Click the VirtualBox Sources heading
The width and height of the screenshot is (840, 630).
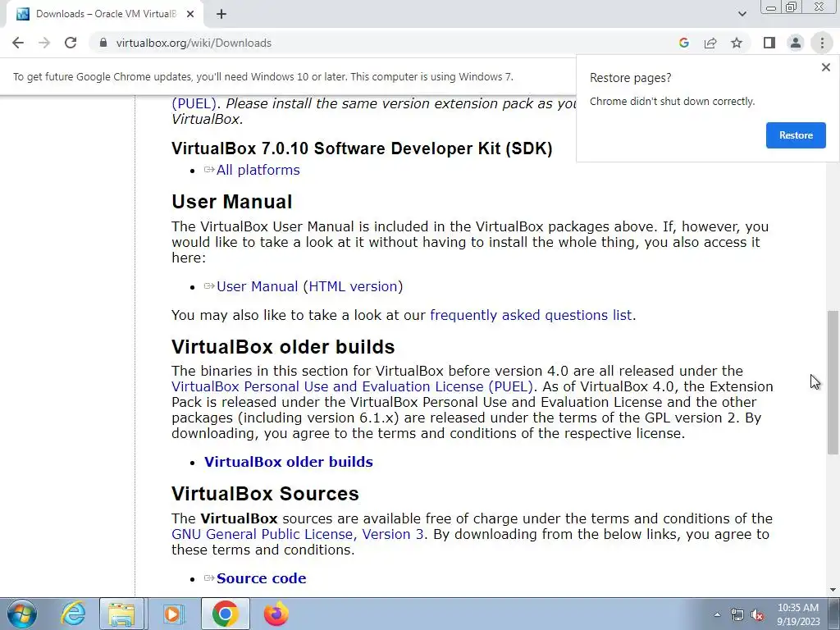[265, 493]
